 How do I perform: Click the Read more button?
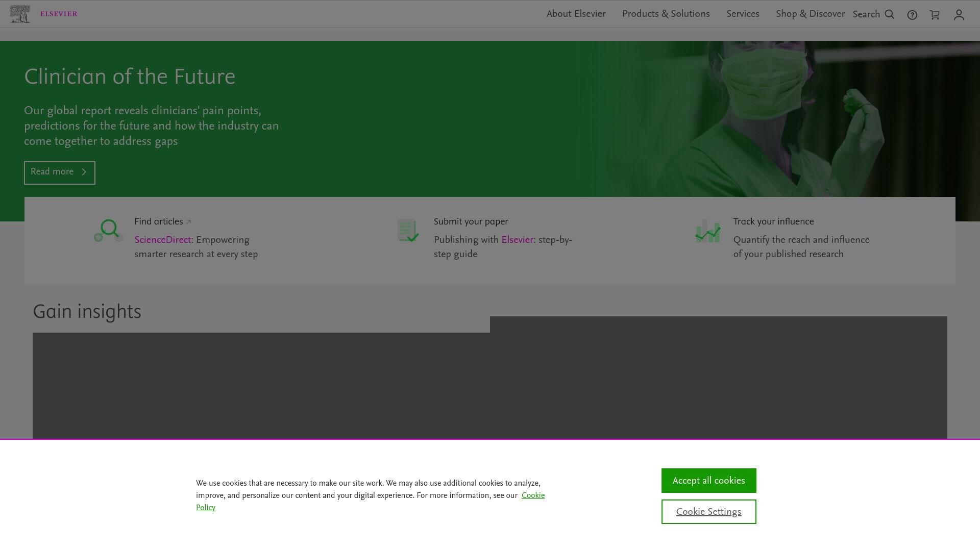60,173
